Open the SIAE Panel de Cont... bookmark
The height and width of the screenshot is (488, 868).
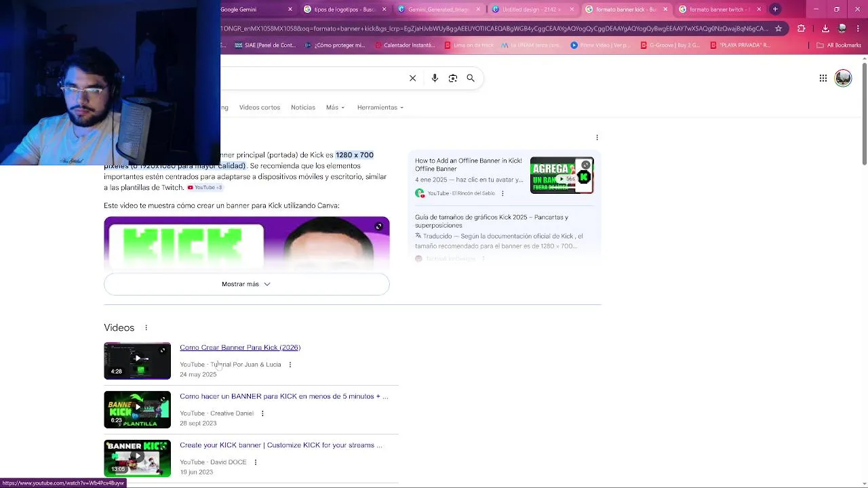(265, 45)
